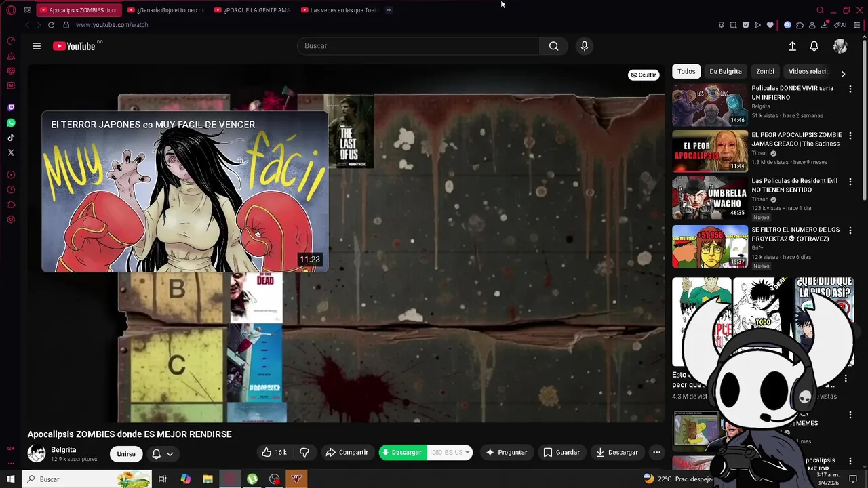The image size is (868, 488).
Task: Open Twitch in the Opera sidebar
Action: coord(11,108)
